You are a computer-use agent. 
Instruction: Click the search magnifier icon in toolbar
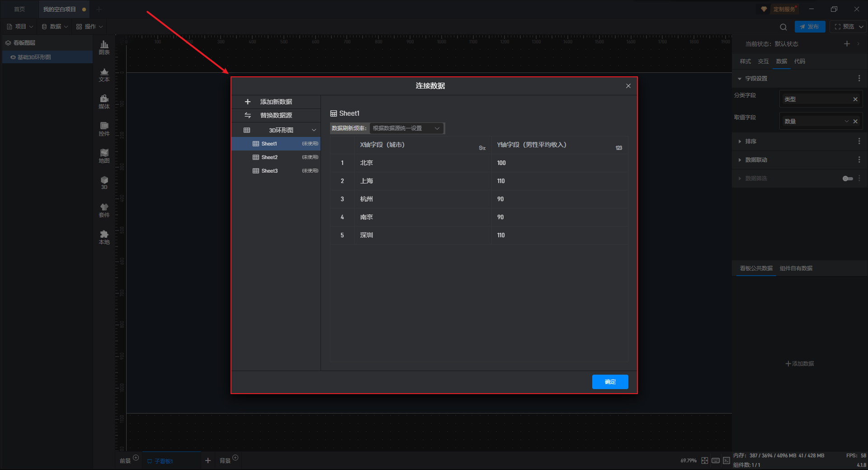click(783, 27)
